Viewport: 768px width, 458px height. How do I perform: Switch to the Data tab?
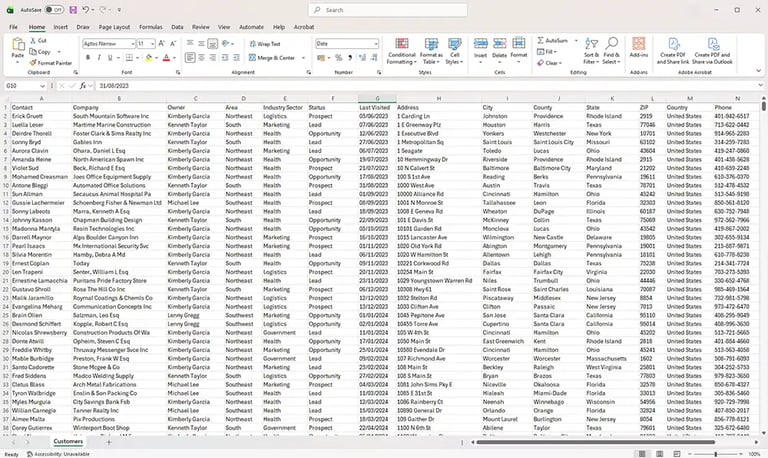pos(177,27)
